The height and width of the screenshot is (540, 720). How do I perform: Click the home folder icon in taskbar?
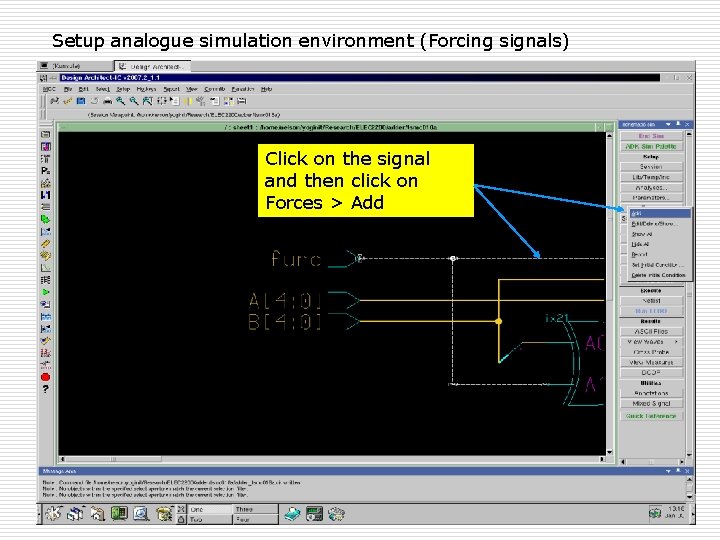97,513
